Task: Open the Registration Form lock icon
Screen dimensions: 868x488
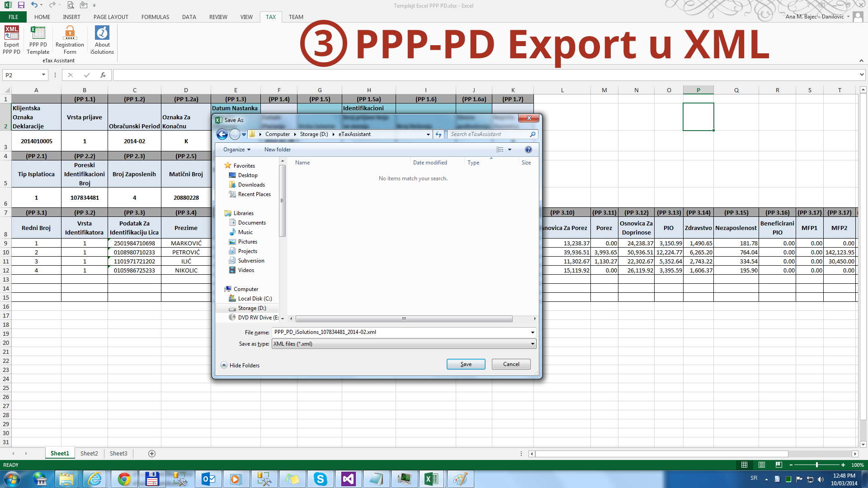Action: (70, 33)
